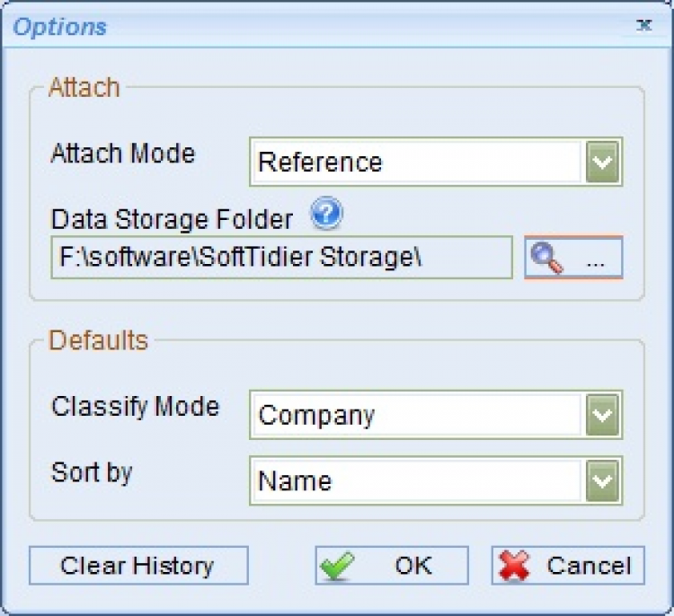Click the Data Storage Folder label
The image size is (674, 616).
(172, 219)
